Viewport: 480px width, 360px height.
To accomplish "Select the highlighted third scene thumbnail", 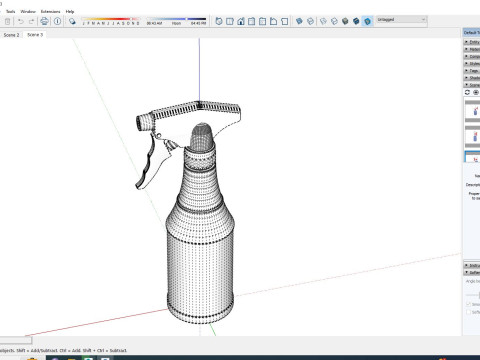I will (x=473, y=157).
